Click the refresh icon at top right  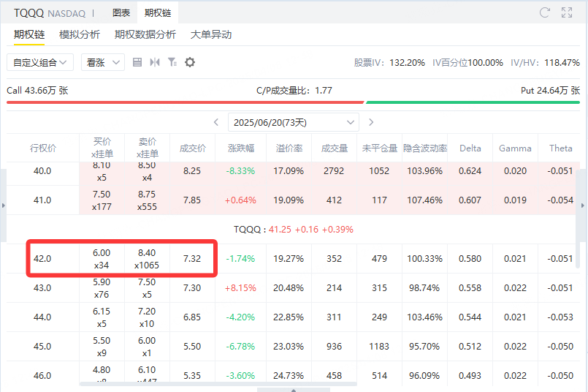[x=544, y=12]
